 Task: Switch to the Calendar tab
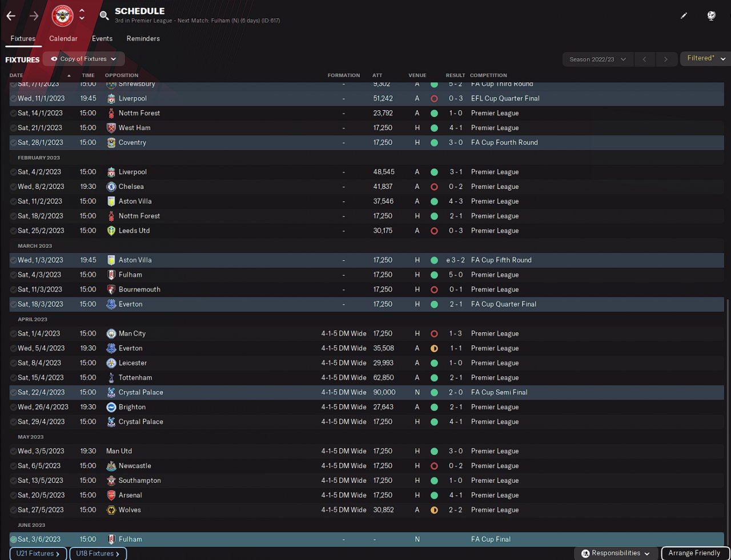(63, 39)
